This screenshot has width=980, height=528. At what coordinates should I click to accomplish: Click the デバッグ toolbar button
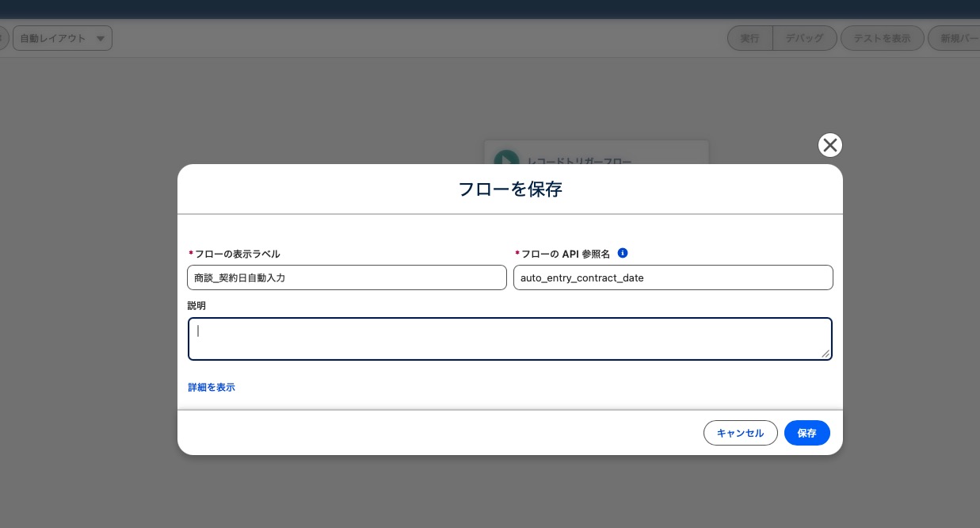(x=804, y=38)
